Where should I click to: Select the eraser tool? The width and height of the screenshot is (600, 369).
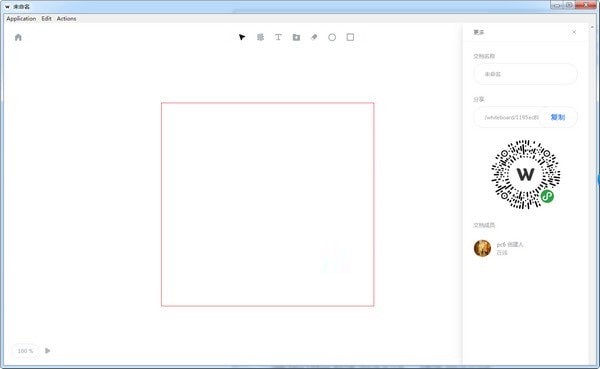(x=314, y=37)
